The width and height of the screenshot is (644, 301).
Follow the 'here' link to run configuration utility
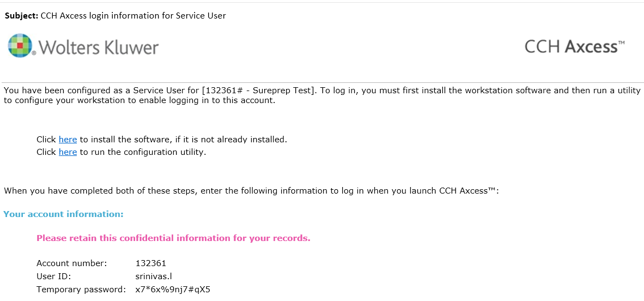tap(68, 152)
